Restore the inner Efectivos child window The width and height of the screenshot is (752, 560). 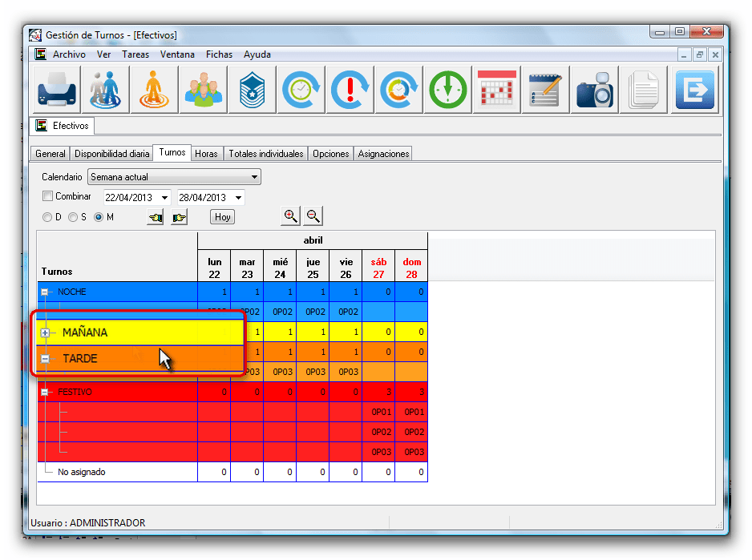point(700,54)
